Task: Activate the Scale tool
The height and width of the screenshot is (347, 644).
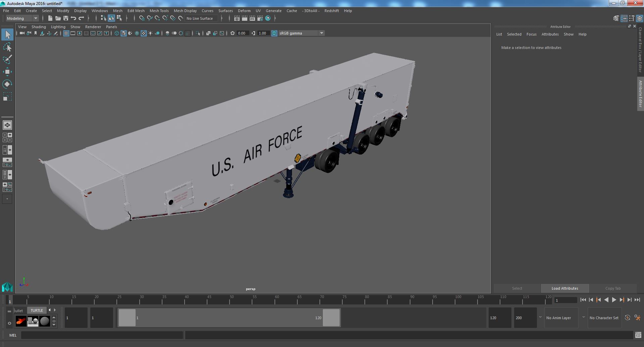Action: point(7,97)
